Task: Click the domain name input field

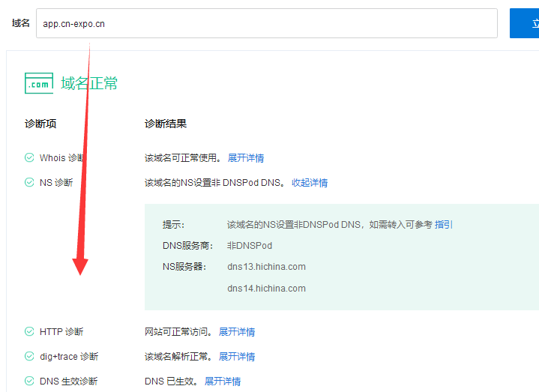Action: 267,23
